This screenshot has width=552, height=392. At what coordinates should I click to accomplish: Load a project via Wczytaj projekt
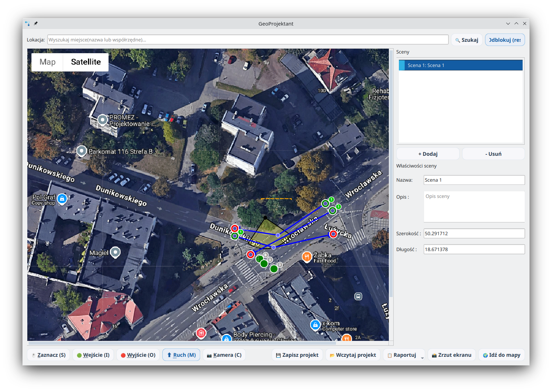click(x=353, y=355)
